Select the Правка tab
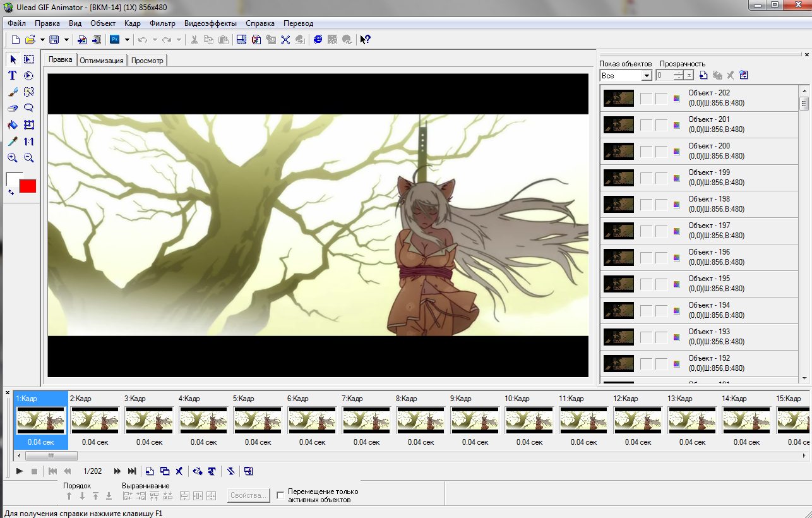 pyautogui.click(x=61, y=59)
